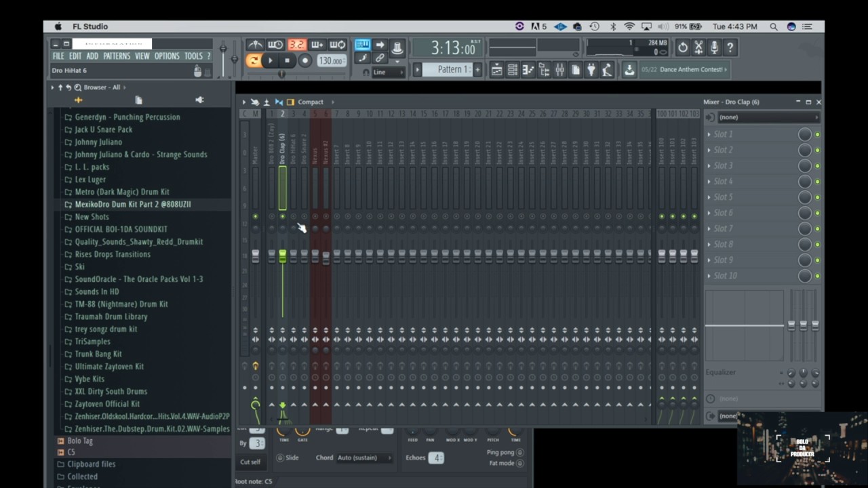Click the Dro Clap (6) volume fader
This screenshot has height=488, width=868.
click(283, 256)
